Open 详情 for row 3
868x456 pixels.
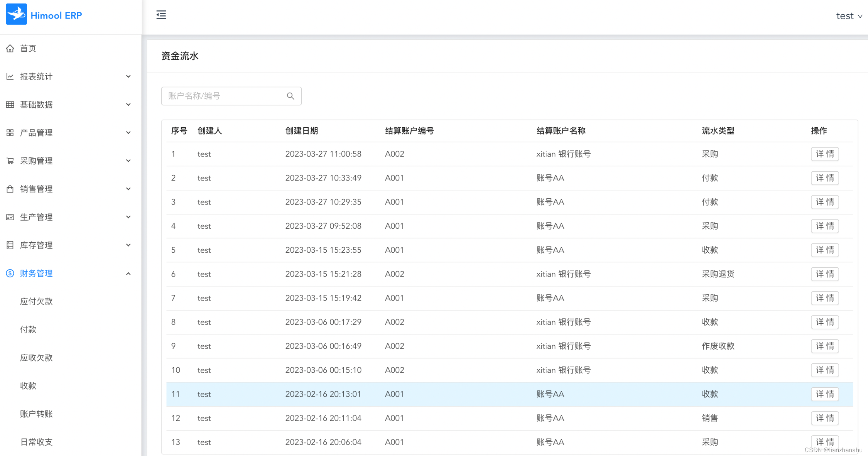pyautogui.click(x=825, y=202)
